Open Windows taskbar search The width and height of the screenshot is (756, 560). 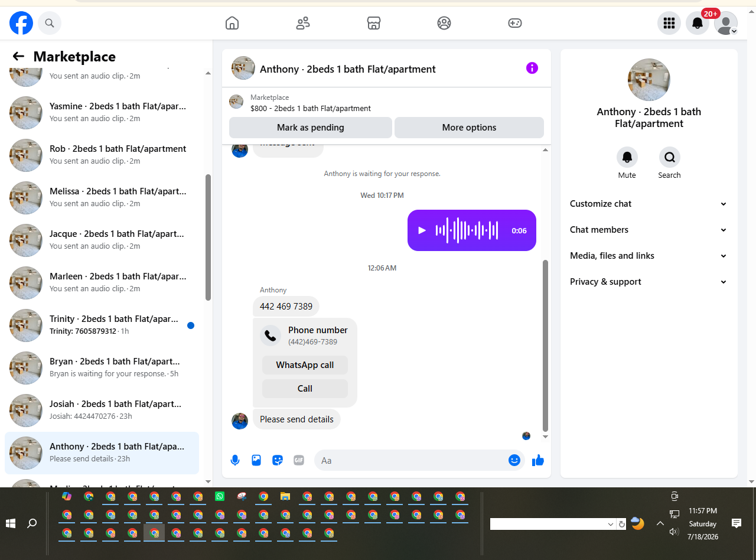coord(32,523)
